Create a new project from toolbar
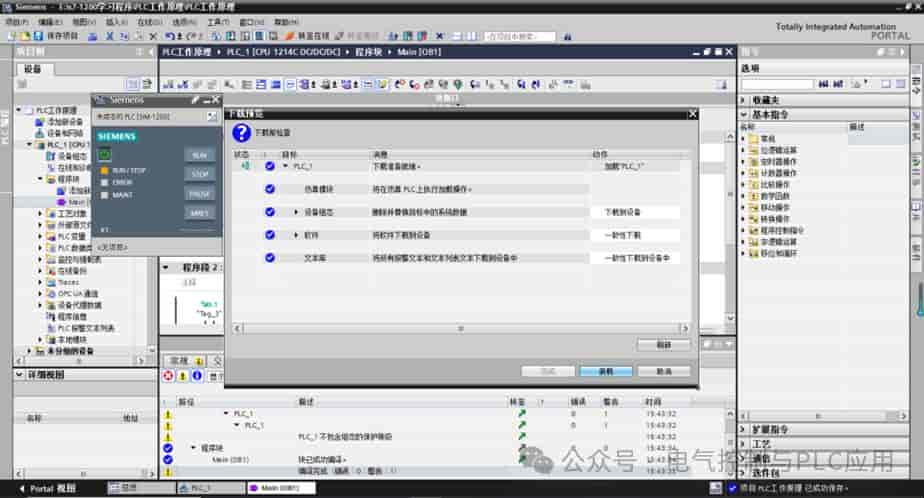This screenshot has height=498, width=924. pos(12,37)
